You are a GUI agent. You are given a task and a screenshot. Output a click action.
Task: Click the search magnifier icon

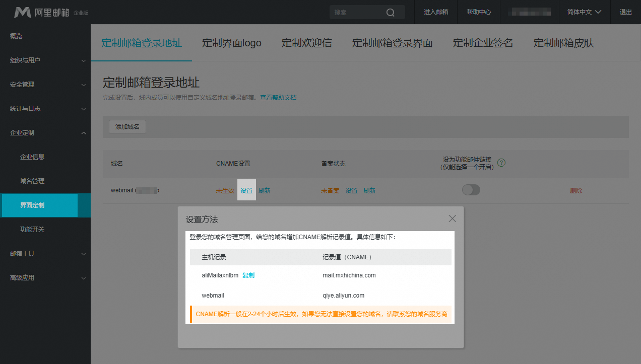tap(391, 12)
